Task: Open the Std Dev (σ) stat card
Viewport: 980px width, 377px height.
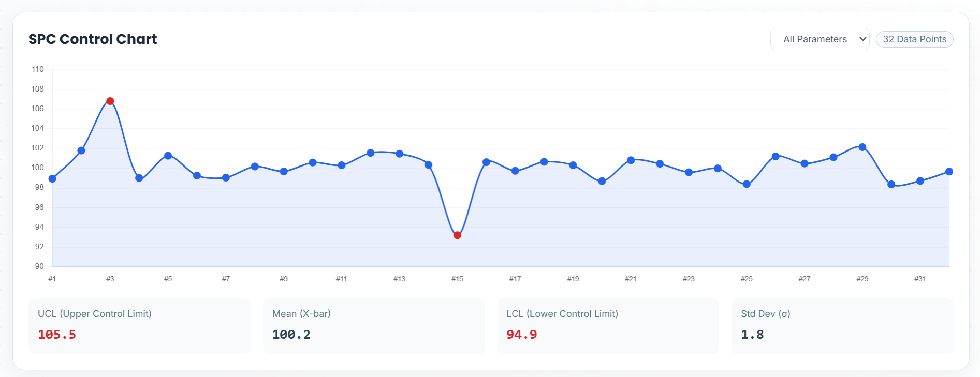Action: (842, 326)
